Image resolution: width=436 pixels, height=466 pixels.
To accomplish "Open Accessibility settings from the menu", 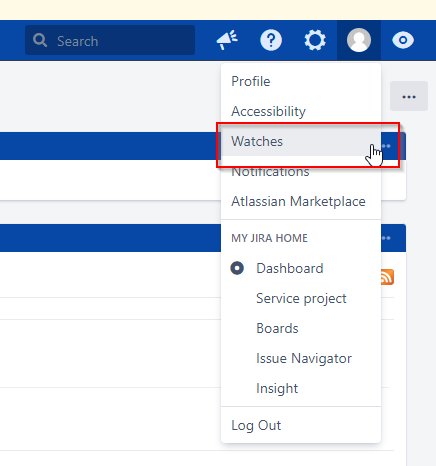I will (x=301, y=111).
